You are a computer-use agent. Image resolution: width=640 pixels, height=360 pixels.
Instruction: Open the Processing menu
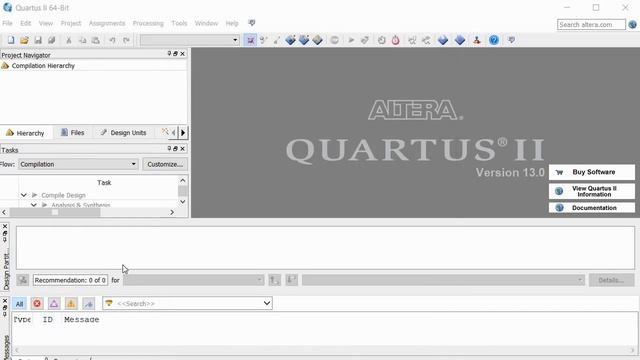[x=148, y=23]
